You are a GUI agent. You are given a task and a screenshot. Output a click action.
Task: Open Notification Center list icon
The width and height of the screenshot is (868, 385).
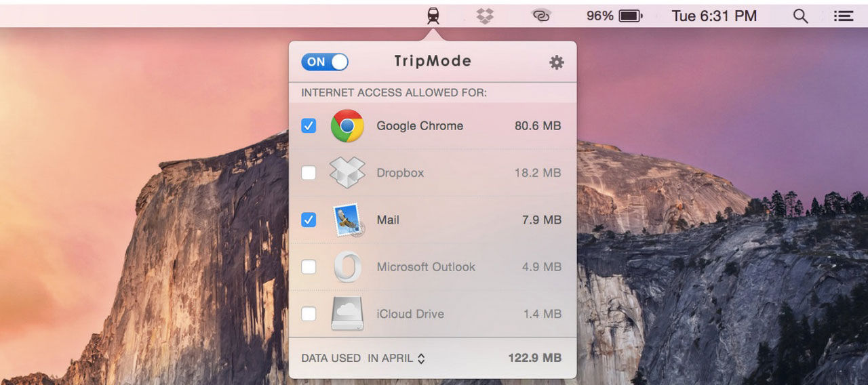coord(844,16)
